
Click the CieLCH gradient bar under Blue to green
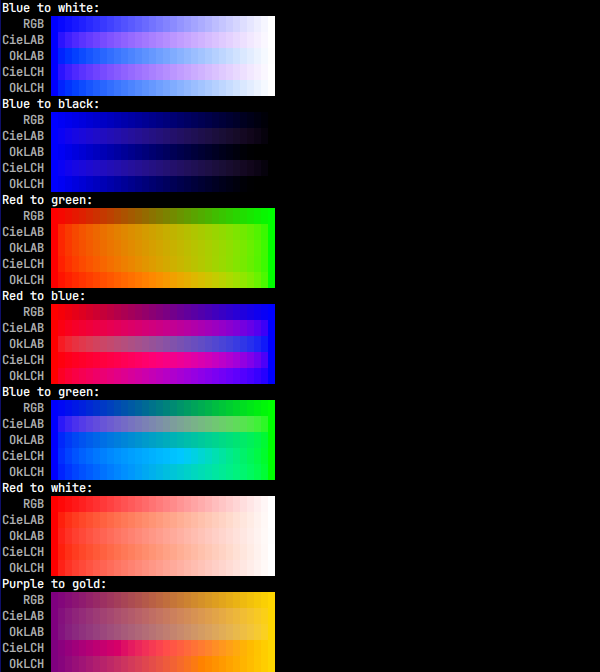point(163,456)
